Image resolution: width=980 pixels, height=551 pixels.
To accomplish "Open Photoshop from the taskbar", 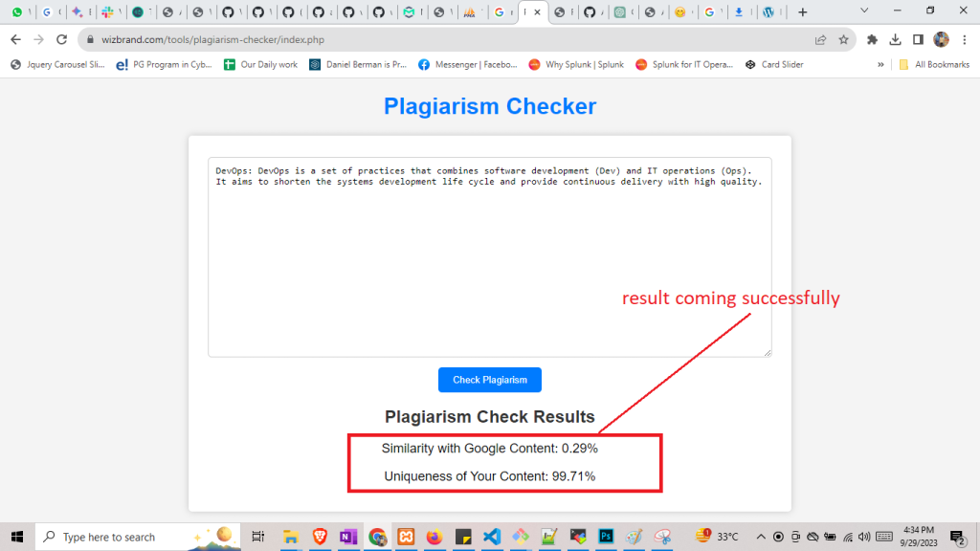I will pos(607,537).
